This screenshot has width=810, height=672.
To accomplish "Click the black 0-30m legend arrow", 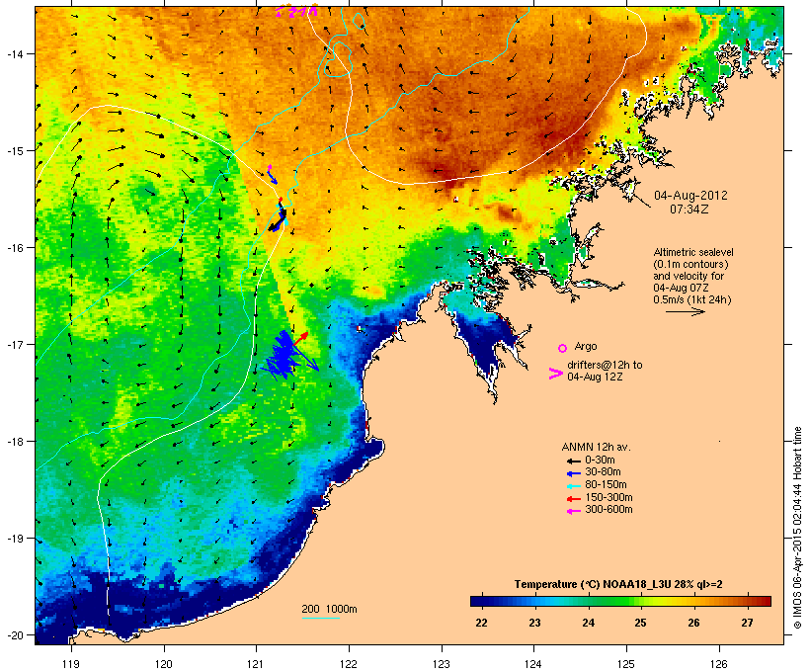I will pyautogui.click(x=573, y=461).
